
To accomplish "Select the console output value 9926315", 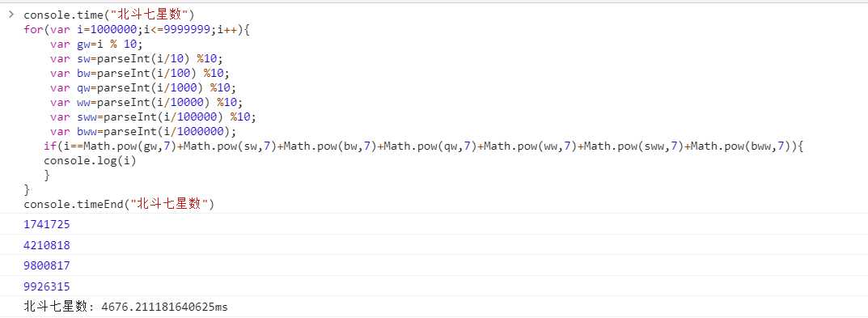I will tap(47, 286).
